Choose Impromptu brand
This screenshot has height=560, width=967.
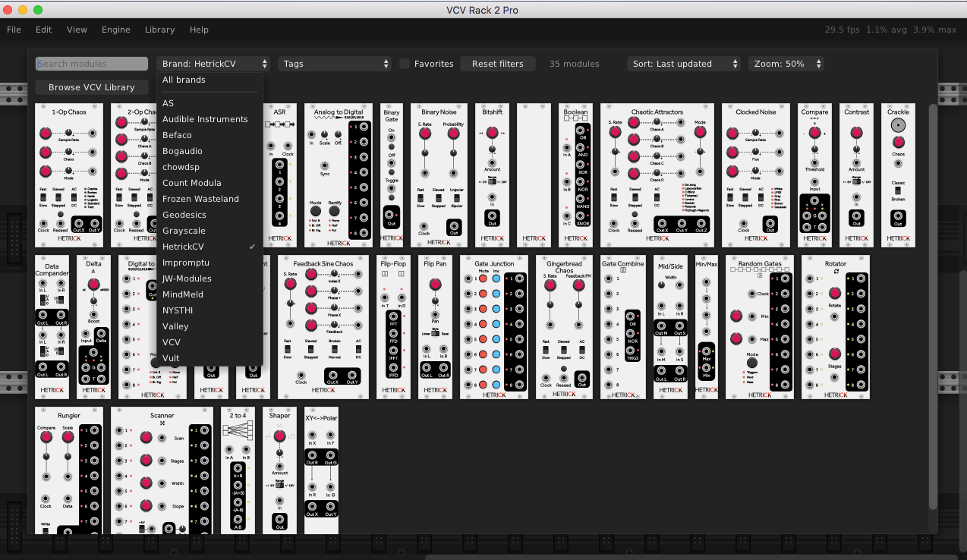coord(209,263)
